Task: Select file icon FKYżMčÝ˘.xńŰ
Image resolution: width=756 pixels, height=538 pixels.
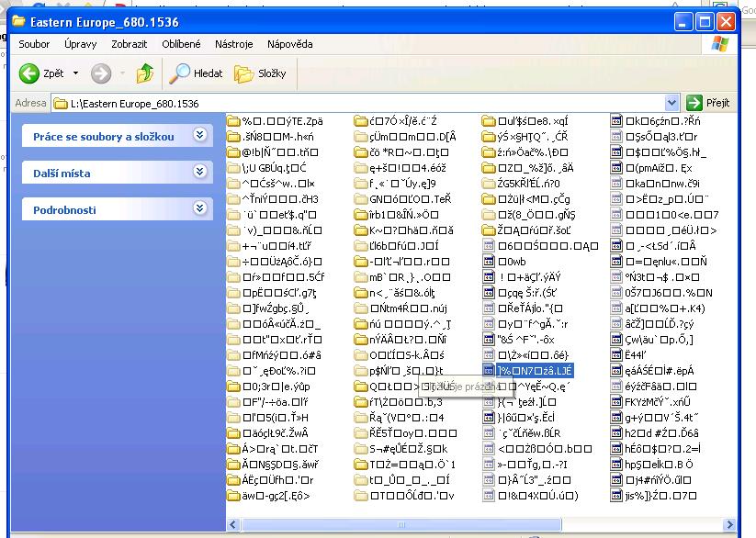Action: pyautogui.click(x=616, y=402)
